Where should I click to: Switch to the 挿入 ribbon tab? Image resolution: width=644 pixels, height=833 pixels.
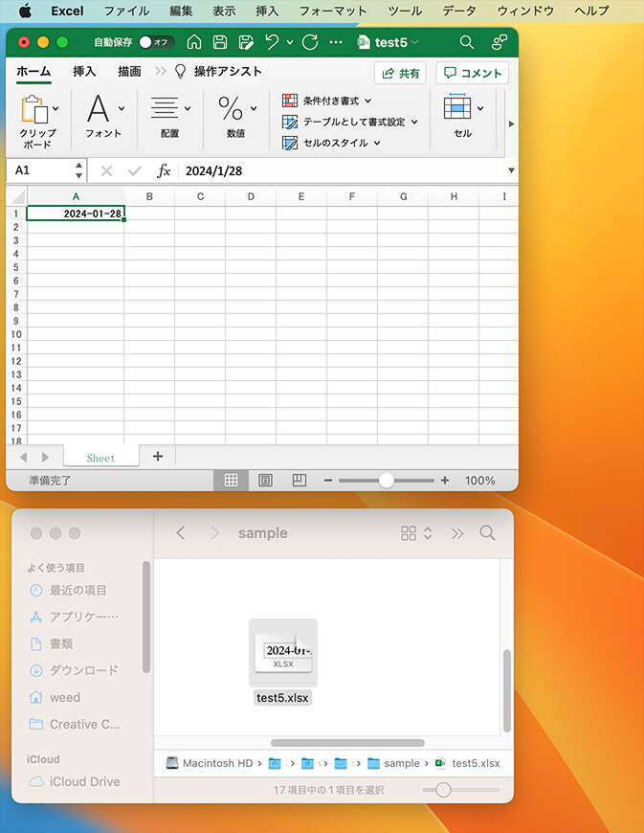point(84,71)
